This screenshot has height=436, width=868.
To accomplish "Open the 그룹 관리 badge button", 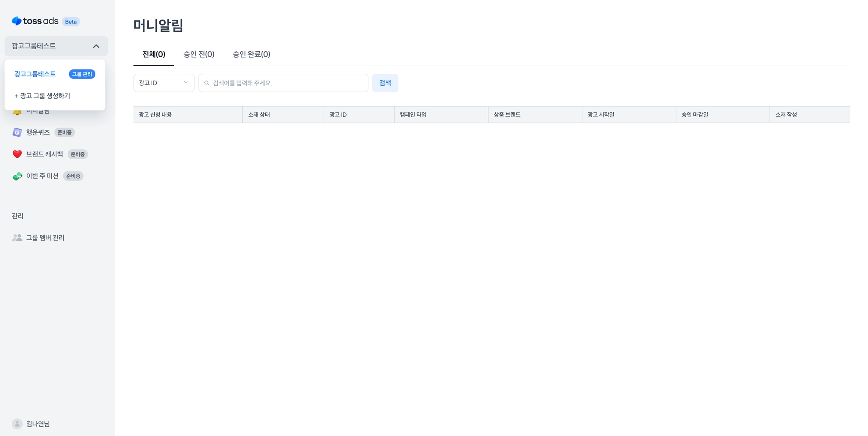I will click(82, 74).
